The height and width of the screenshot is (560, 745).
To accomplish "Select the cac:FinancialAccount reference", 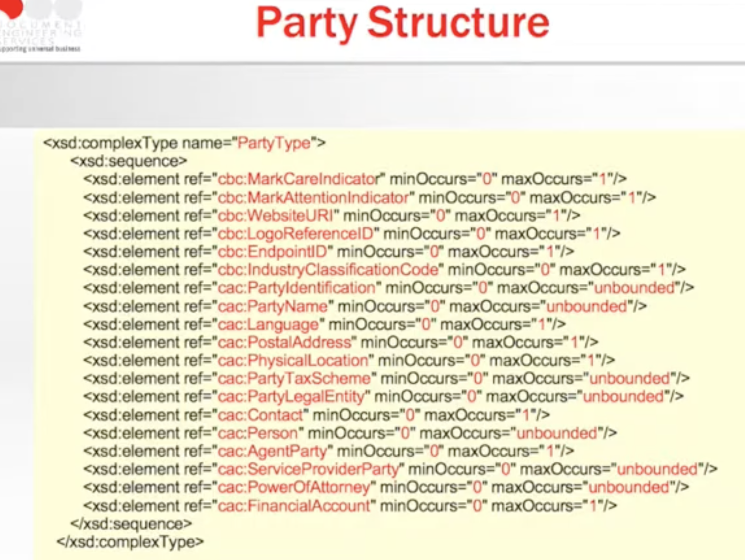I will click(x=294, y=506).
